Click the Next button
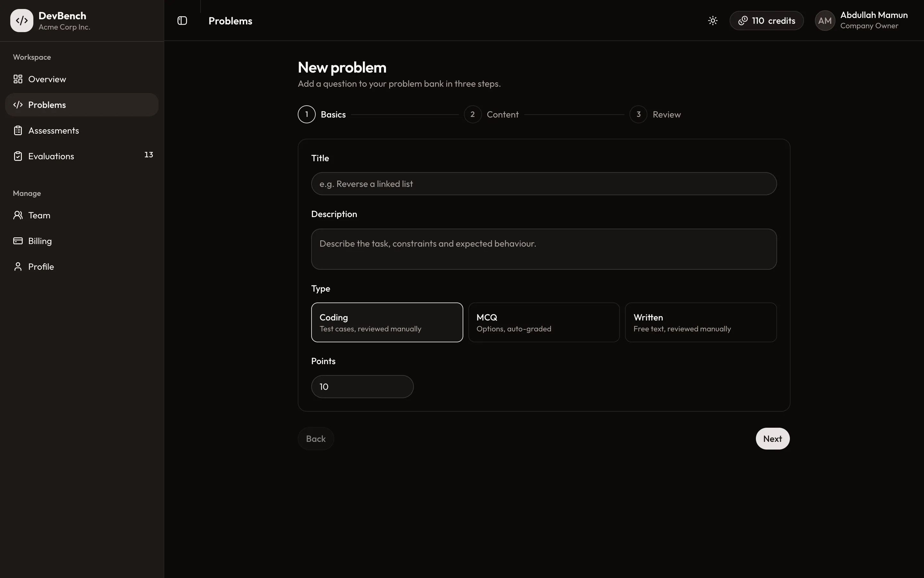924x578 pixels. coord(773,438)
